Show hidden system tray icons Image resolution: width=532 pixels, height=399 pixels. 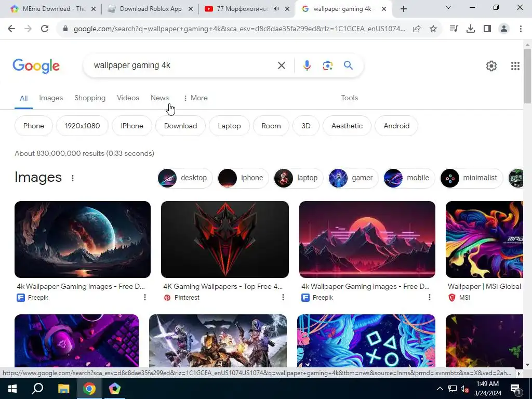[440, 389]
